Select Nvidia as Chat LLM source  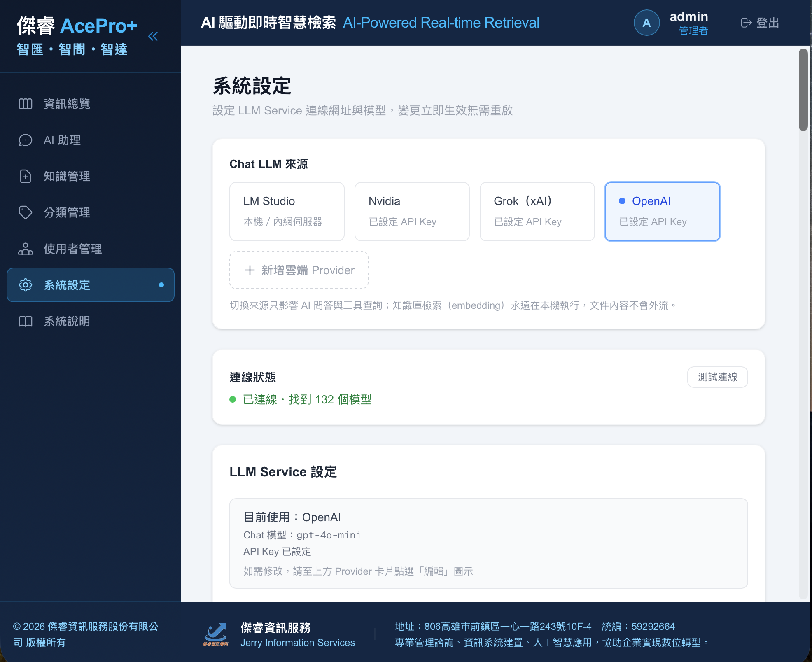pos(412,212)
